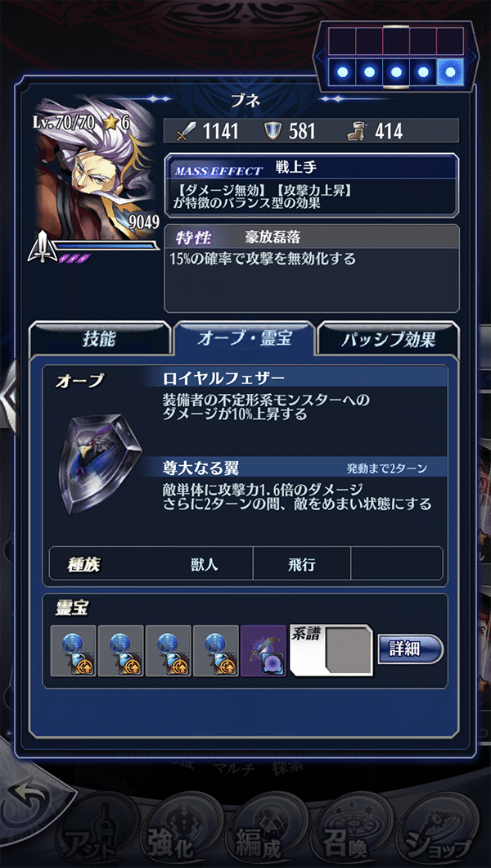The height and width of the screenshot is (868, 491).
Task: Select the first party slot dot
Action: click(x=342, y=72)
